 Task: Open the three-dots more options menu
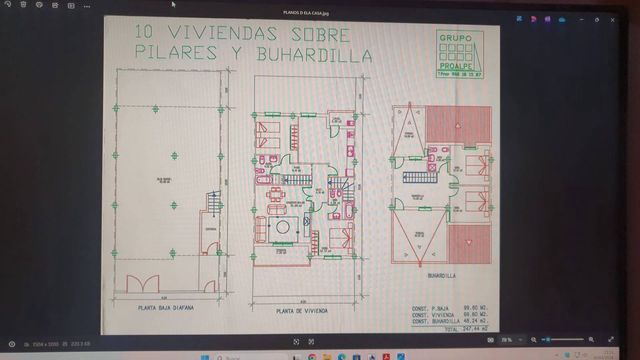87,7
